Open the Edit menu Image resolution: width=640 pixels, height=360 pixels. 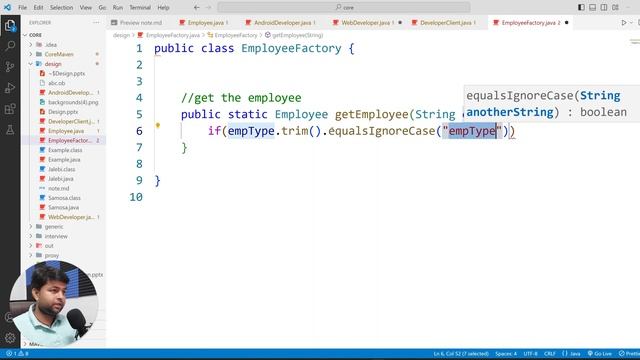(x=38, y=7)
